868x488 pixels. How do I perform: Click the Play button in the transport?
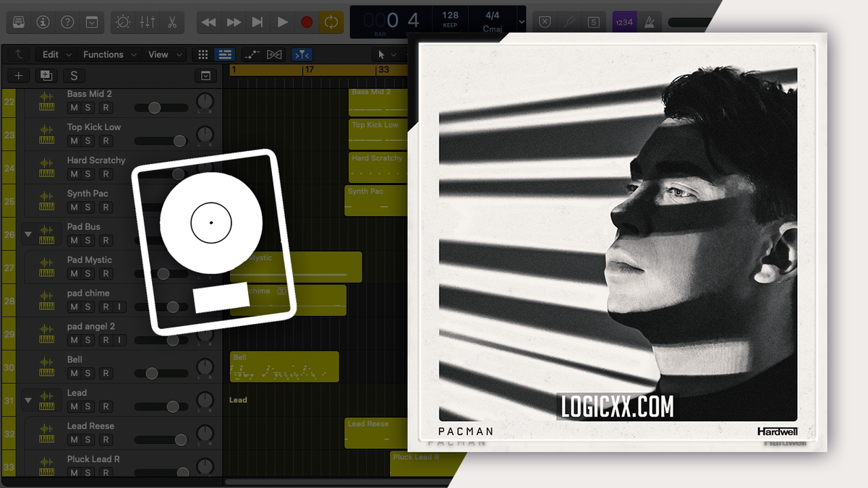click(x=283, y=22)
